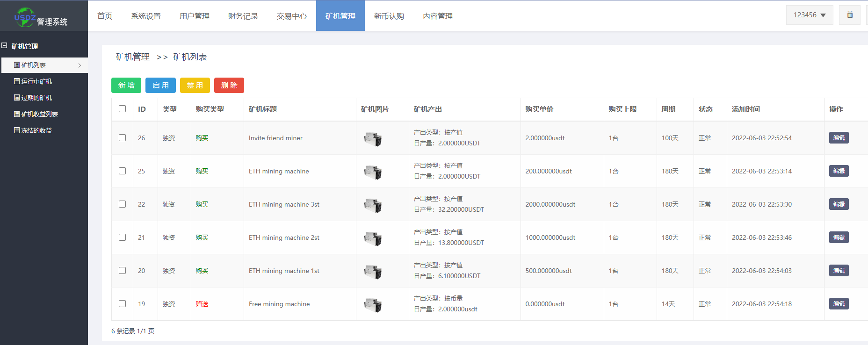Open the 用户管理 top menu
The image size is (868, 345).
194,16
